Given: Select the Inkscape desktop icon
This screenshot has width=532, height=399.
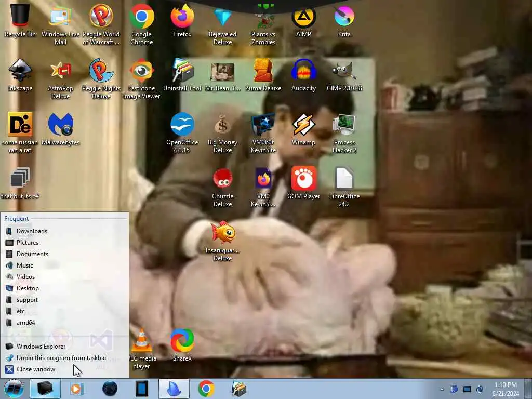Looking at the screenshot, I should pyautogui.click(x=20, y=75).
